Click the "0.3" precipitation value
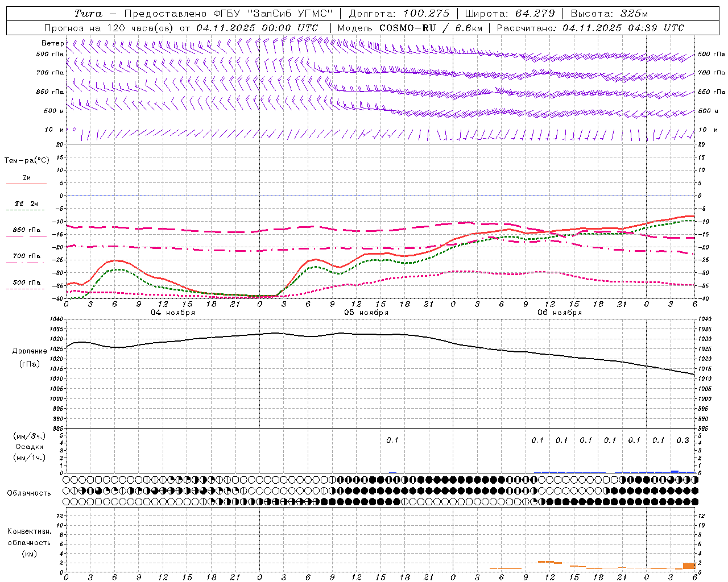 [682, 440]
